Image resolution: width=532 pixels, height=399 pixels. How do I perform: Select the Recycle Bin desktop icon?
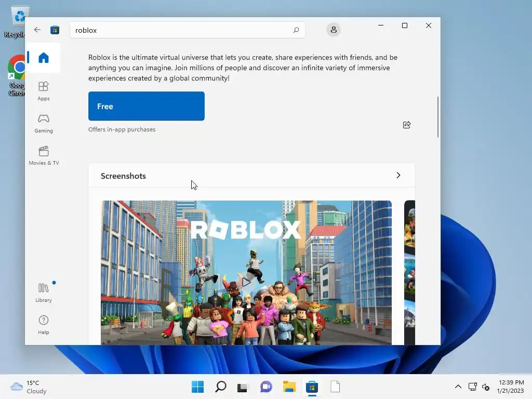pyautogui.click(x=16, y=22)
